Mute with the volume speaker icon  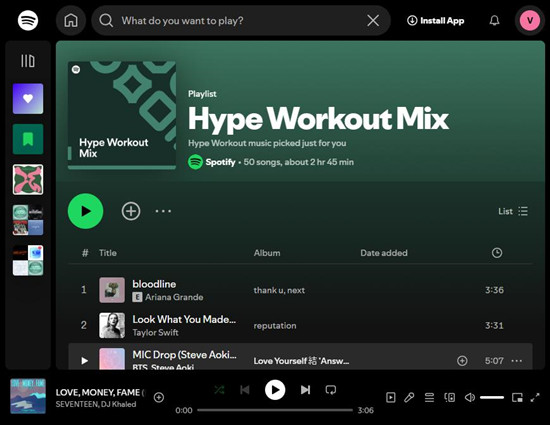point(470,397)
